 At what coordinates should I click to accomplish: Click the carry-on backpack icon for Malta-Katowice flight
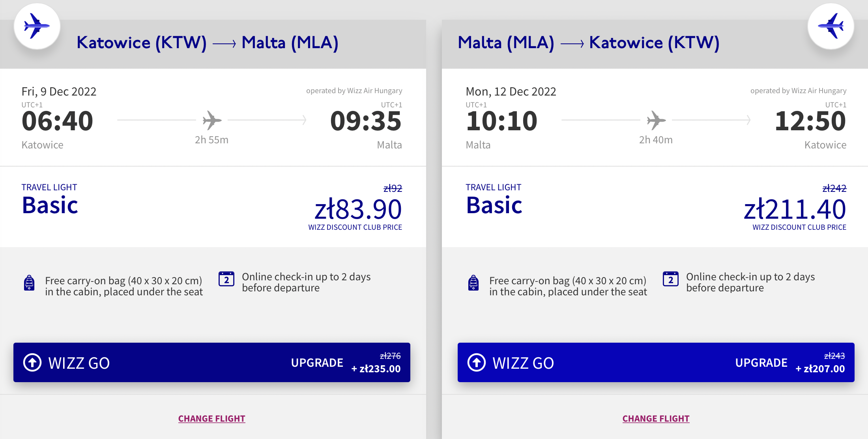click(x=473, y=283)
